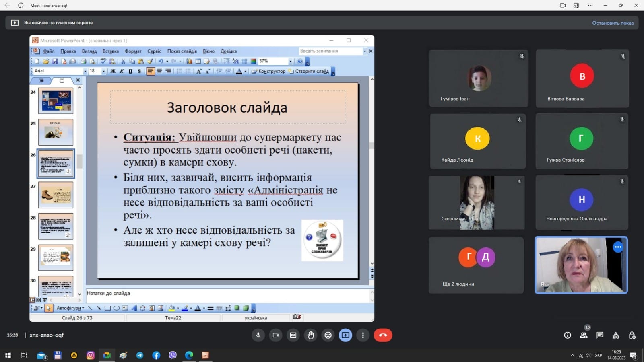This screenshot has height=362, width=644.
Task: Click the font color button in formatting toolbar
Action: click(x=239, y=71)
